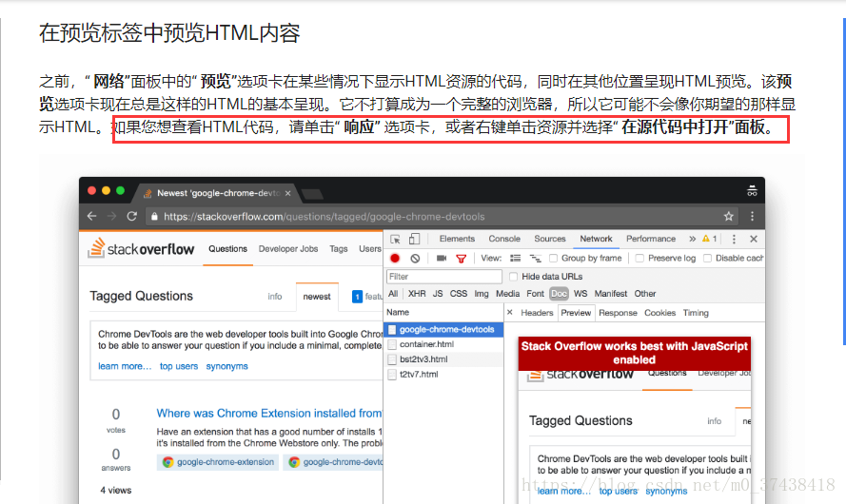Switch to the Timing tab

[x=696, y=313]
